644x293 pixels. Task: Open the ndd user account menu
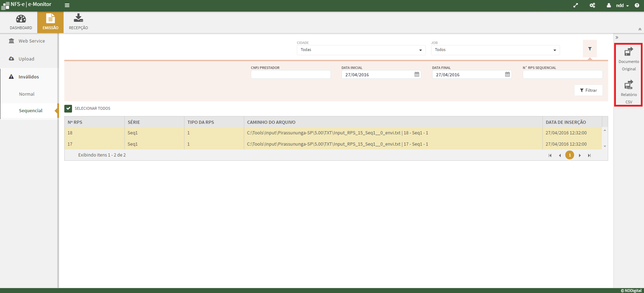tap(619, 5)
